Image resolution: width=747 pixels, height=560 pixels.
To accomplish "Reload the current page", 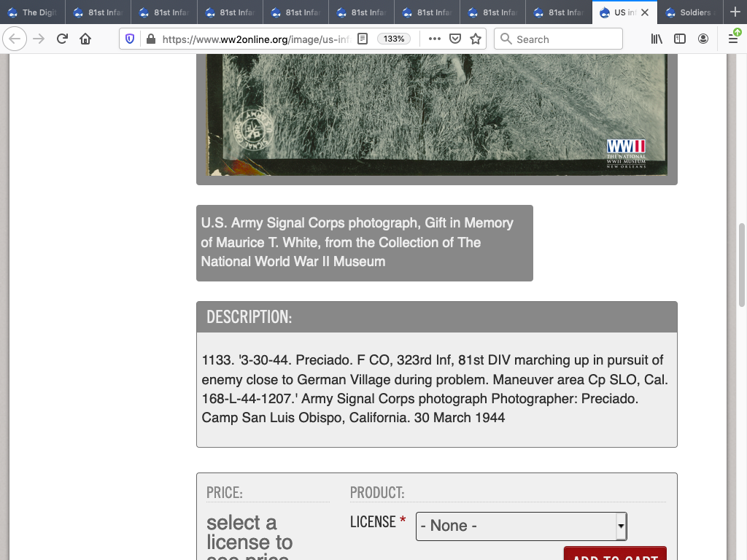I will tap(62, 39).
